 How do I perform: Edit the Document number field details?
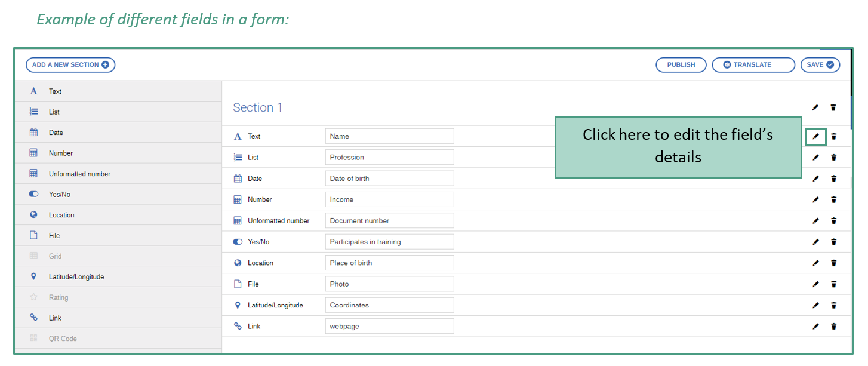coord(815,221)
